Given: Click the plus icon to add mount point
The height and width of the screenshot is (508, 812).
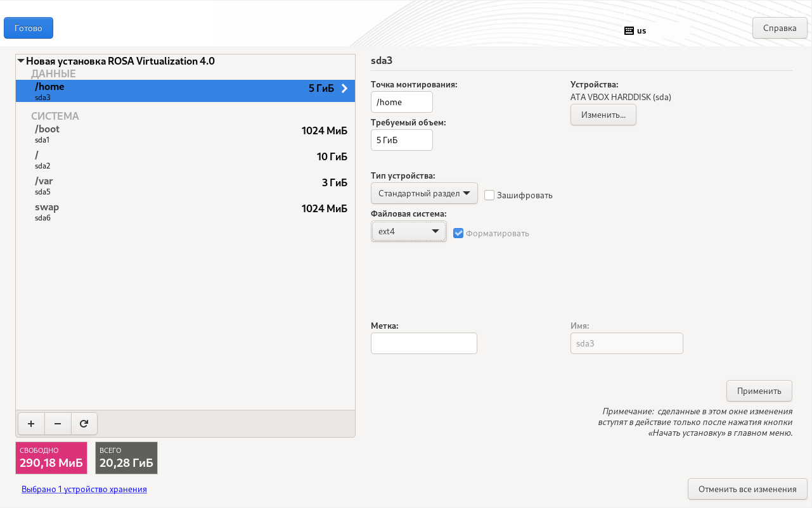Looking at the screenshot, I should [31, 424].
